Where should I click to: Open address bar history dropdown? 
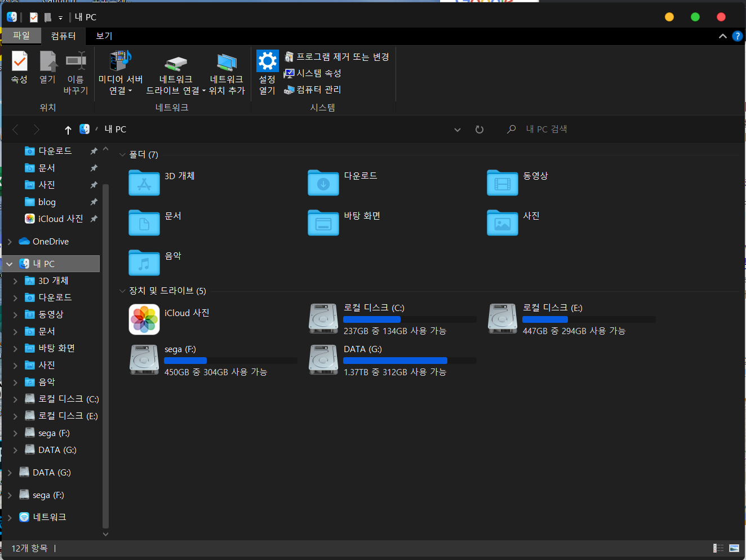coord(458,130)
